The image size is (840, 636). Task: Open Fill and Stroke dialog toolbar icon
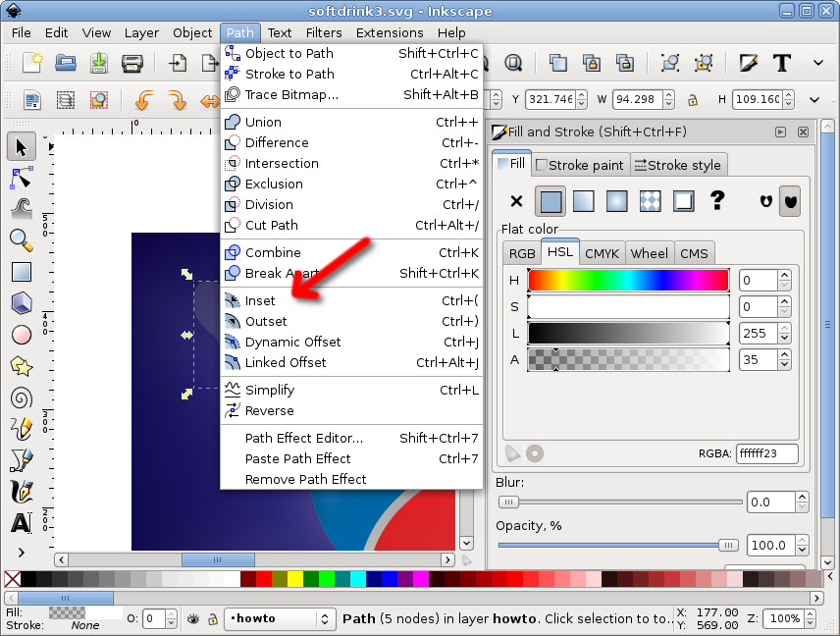tap(749, 63)
